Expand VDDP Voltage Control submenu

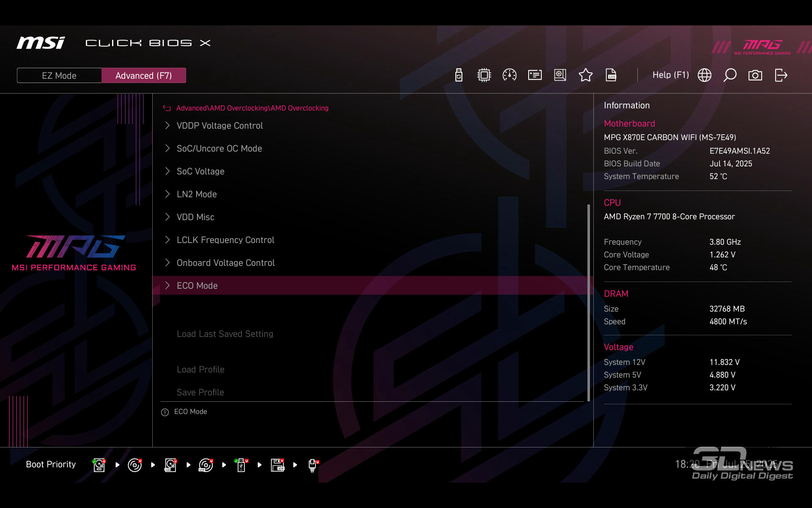[372, 126]
